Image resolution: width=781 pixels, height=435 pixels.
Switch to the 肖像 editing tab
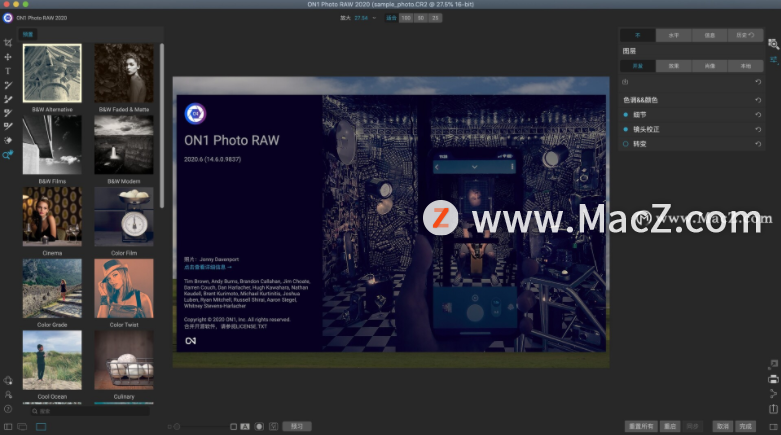pyautogui.click(x=709, y=66)
